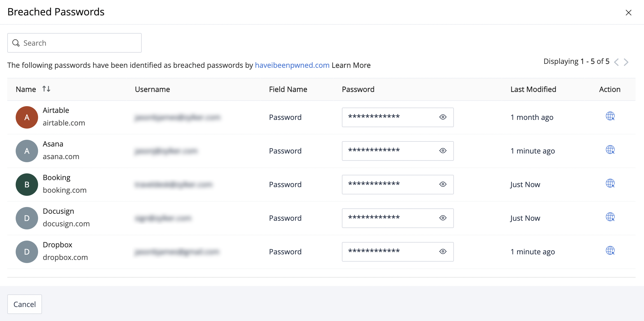644x321 pixels.
Task: Reveal the Airtable password
Action: pyautogui.click(x=443, y=117)
